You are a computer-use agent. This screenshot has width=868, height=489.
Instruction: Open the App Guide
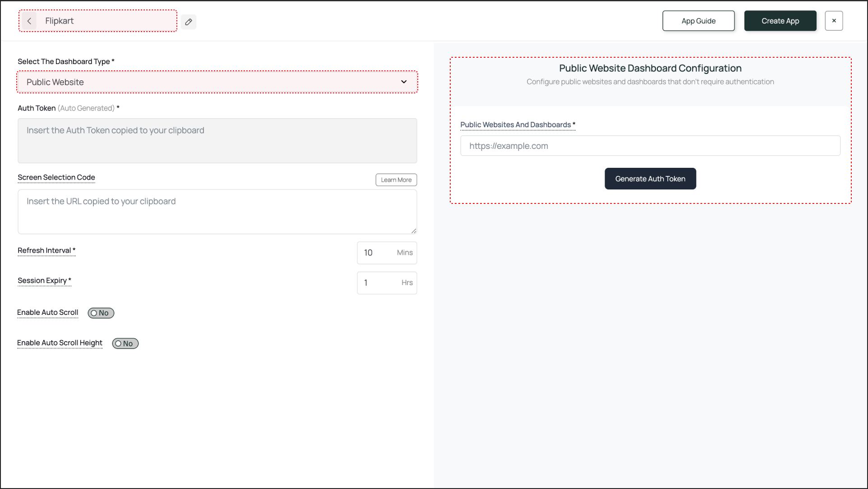pyautogui.click(x=698, y=21)
